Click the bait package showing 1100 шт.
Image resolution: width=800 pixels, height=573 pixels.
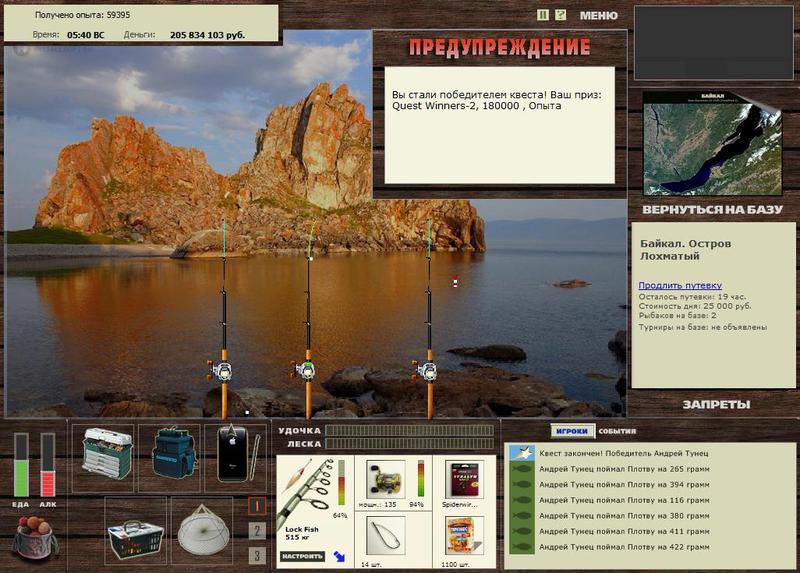click(464, 536)
